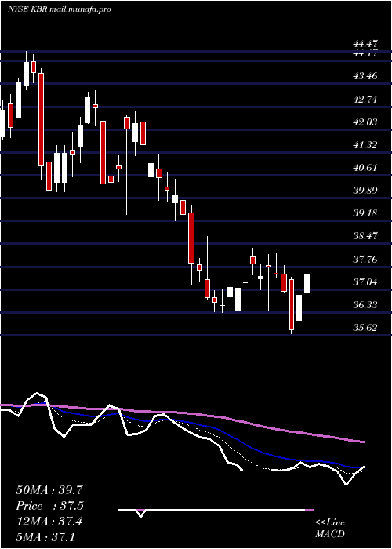Click the 5MA : 37.1 readout
Image resolution: width=392 pixels, height=549 pixels.
[45, 536]
